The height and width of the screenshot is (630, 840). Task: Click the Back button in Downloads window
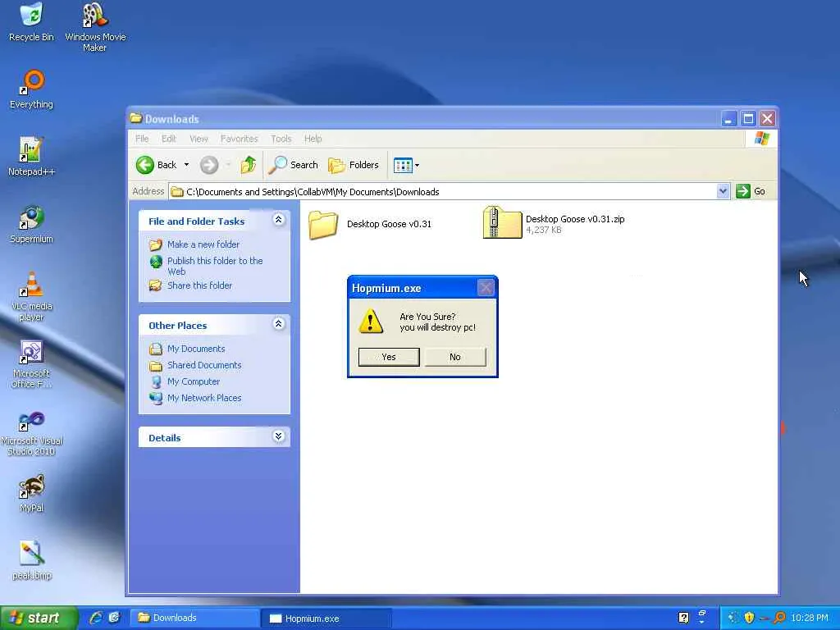point(156,165)
